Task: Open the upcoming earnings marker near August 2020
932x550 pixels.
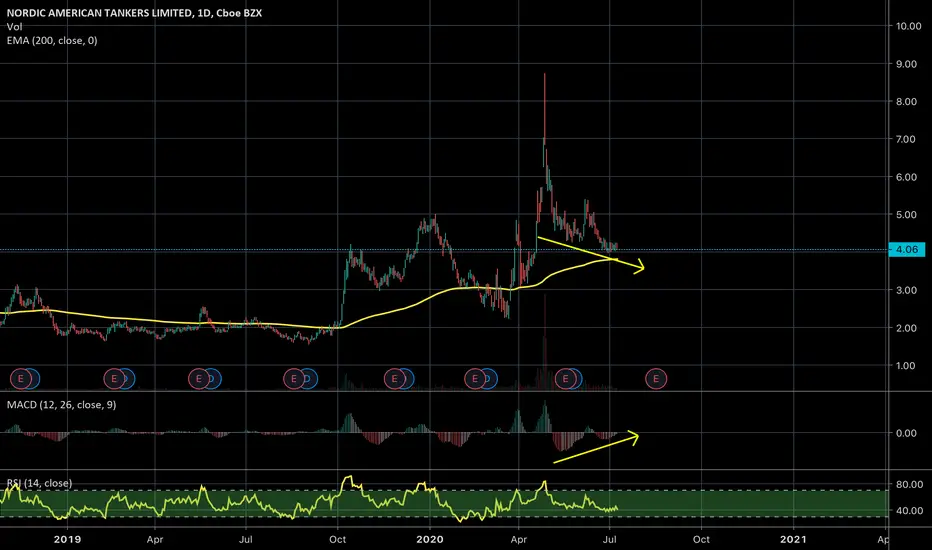Action: [x=656, y=379]
